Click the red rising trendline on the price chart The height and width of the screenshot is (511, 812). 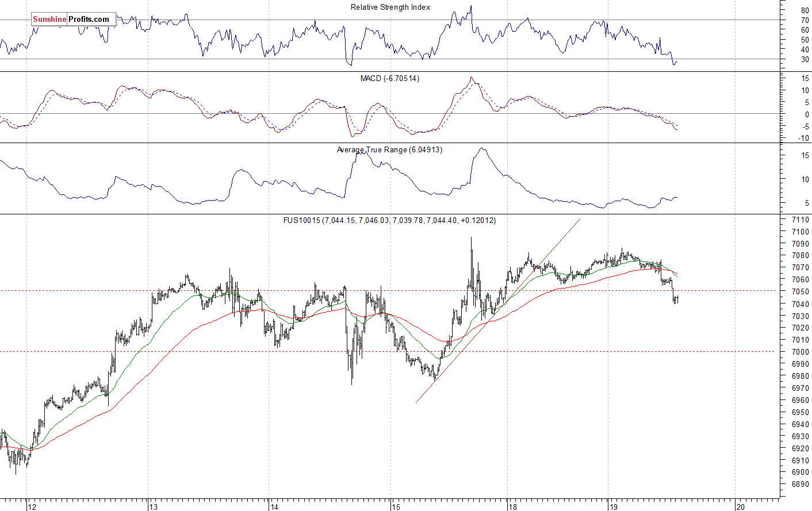pos(498,310)
